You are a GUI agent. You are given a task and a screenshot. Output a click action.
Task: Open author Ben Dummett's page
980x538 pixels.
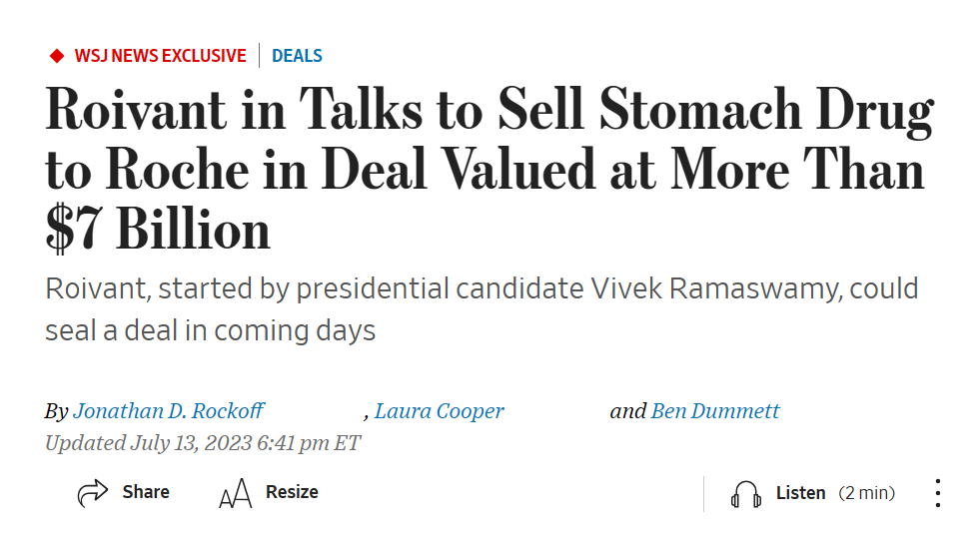pyautogui.click(x=715, y=410)
